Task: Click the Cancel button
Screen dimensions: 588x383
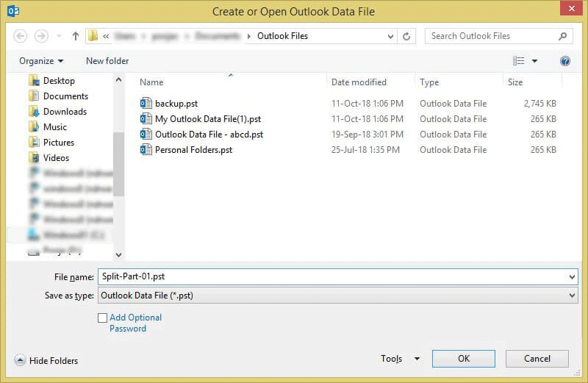Action: coord(537,359)
